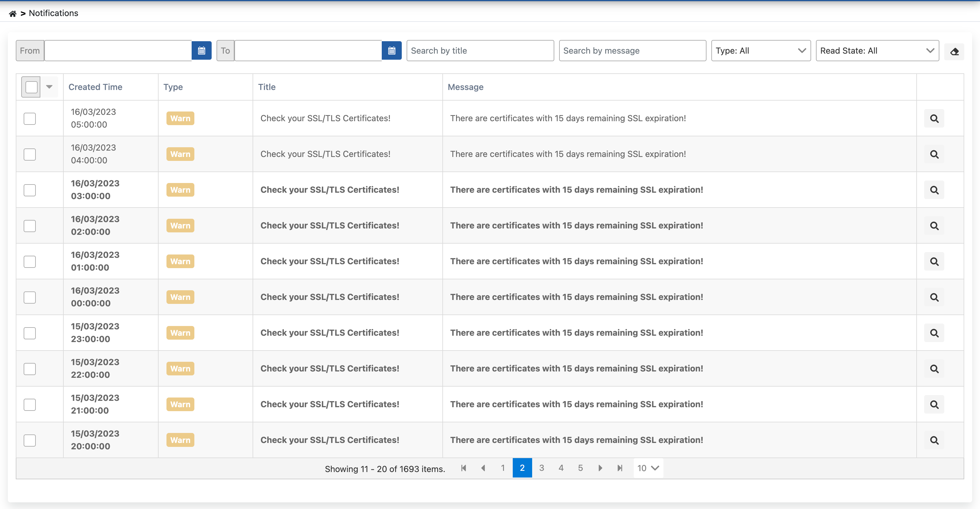Go to the last page of results

[x=620, y=468]
